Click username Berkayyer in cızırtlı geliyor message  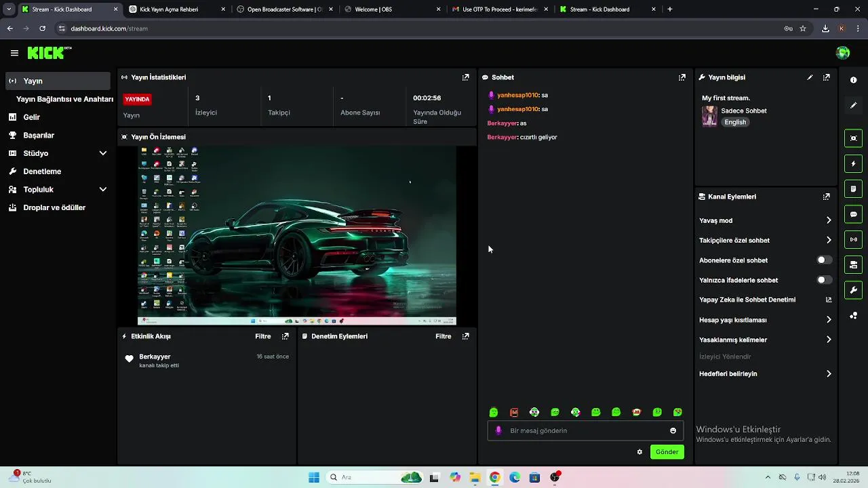click(x=502, y=137)
